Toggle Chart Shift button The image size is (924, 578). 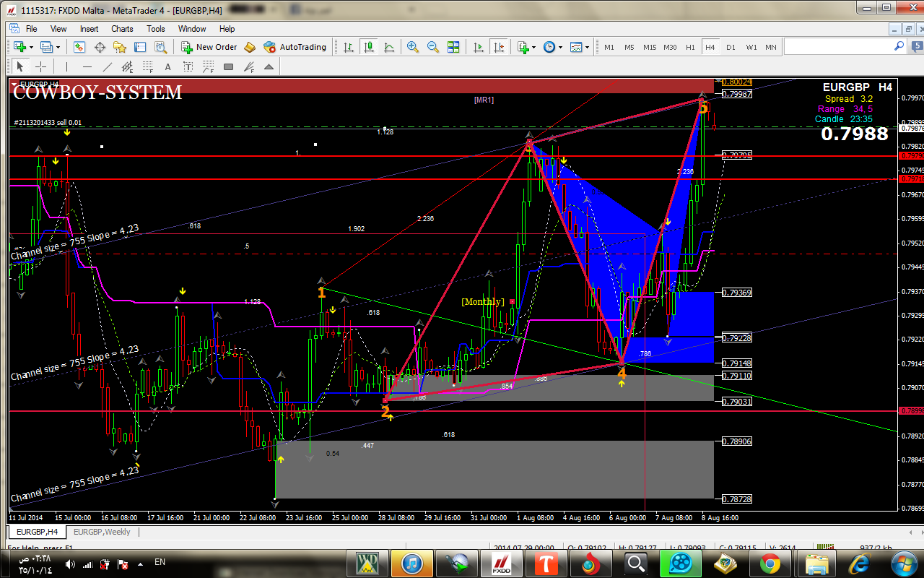[x=498, y=47]
